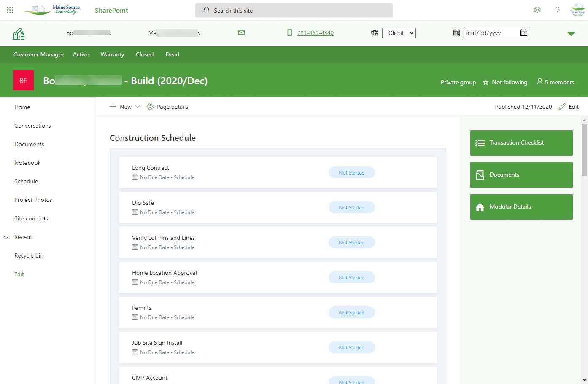This screenshot has height=384, width=588.
Task: Click Not Started for Verify Lot Pins
Action: click(352, 242)
